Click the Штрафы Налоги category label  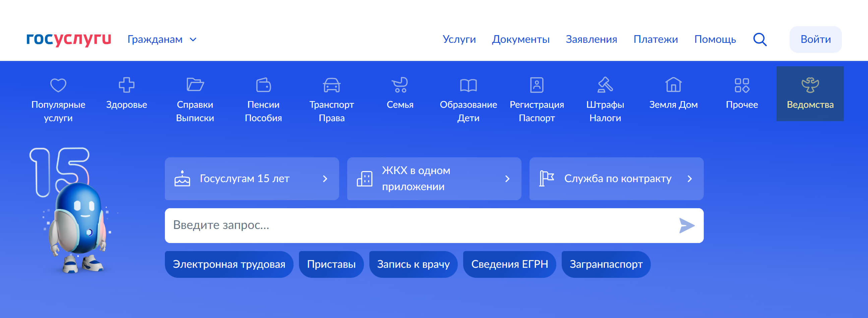point(605,111)
